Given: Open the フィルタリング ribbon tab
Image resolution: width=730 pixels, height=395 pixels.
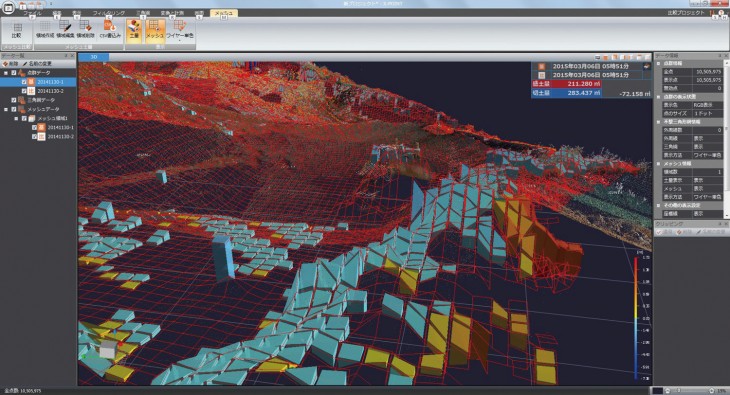Looking at the screenshot, I should click(108, 13).
